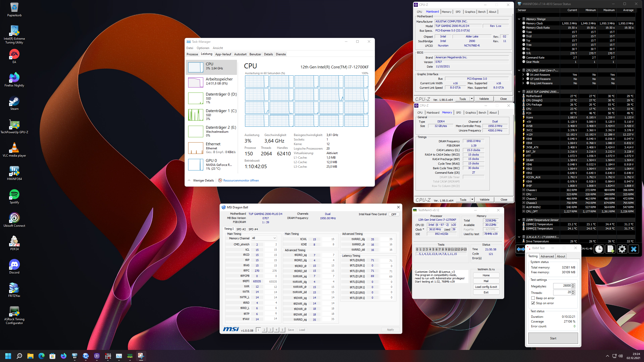The height and width of the screenshot is (362, 644).
Task: Select the Spotify desktop shortcut
Action: coord(14,197)
